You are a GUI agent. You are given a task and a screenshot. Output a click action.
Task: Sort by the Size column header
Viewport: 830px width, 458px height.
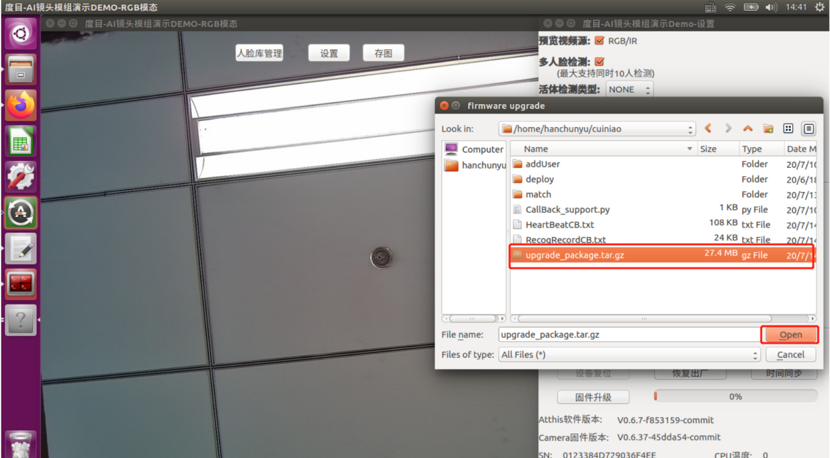tap(717, 149)
